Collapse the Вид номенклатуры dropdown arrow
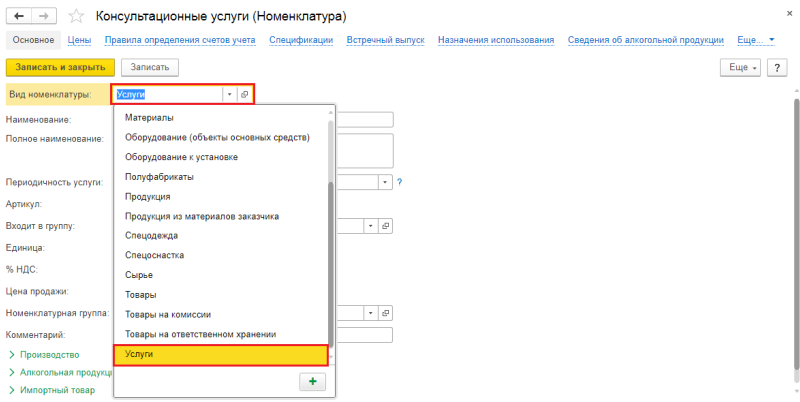This screenshot has height=402, width=800. (230, 94)
